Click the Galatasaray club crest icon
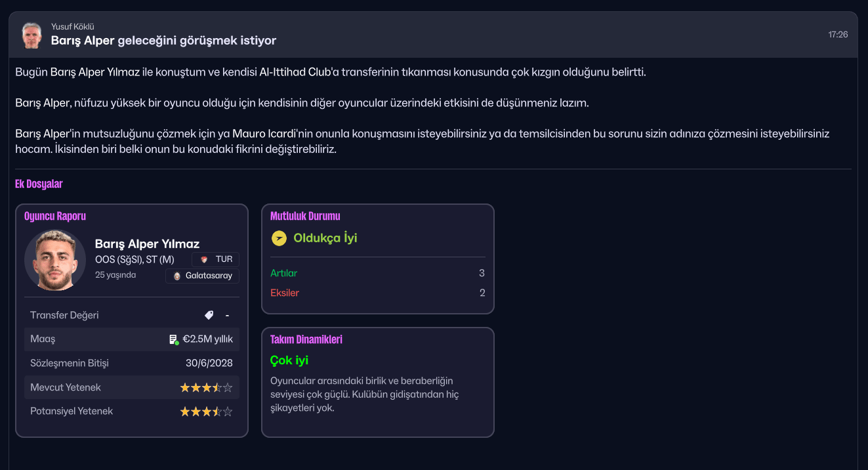The height and width of the screenshot is (470, 868). [176, 276]
